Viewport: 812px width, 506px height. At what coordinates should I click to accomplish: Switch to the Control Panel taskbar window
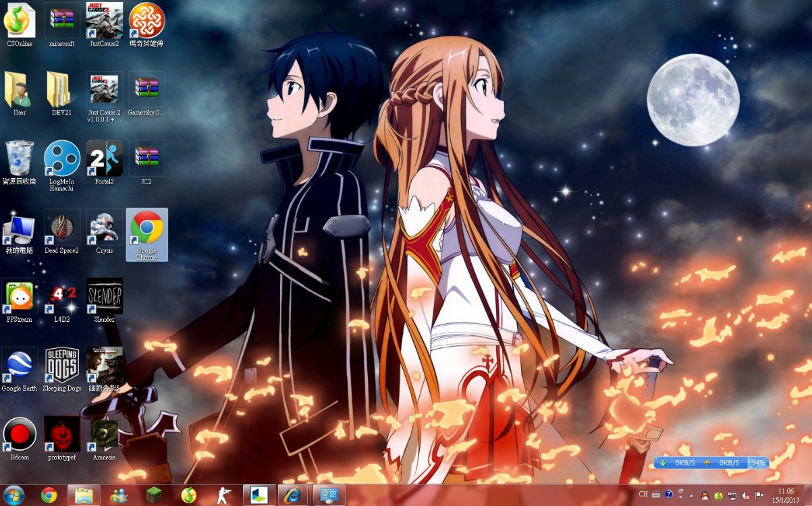(x=329, y=495)
